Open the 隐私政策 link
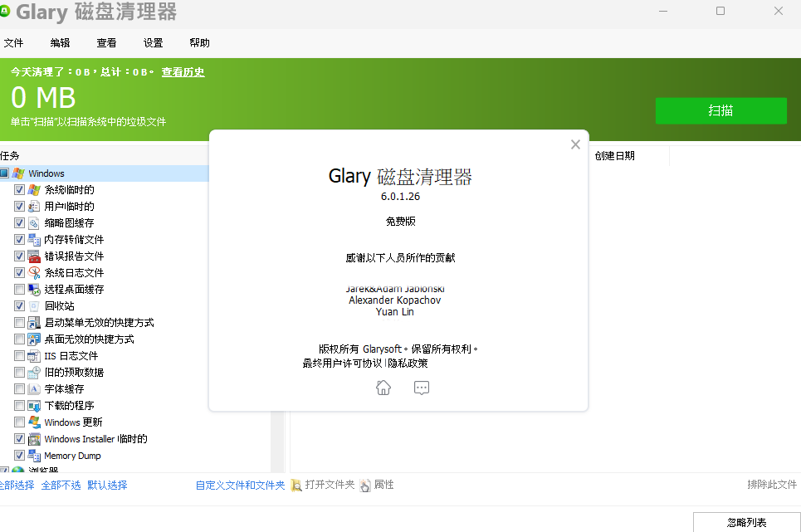Screen dimensions: 801x532 (x=408, y=363)
